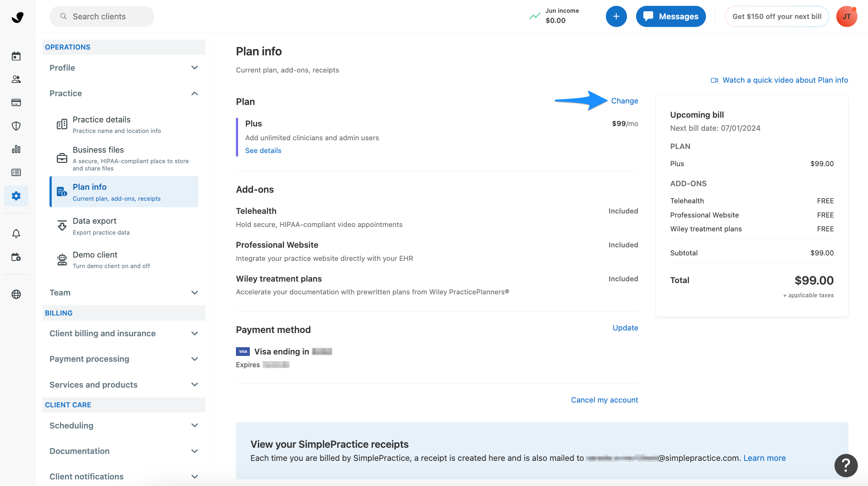Image resolution: width=868 pixels, height=486 pixels.
Task: Click the Business files briefcase icon
Action: 62,158
